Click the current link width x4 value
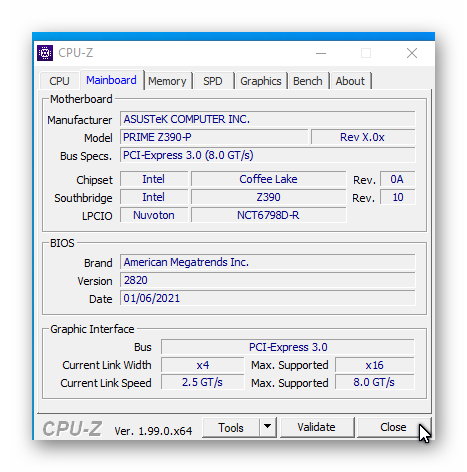The height and width of the screenshot is (472, 467). tap(203, 365)
